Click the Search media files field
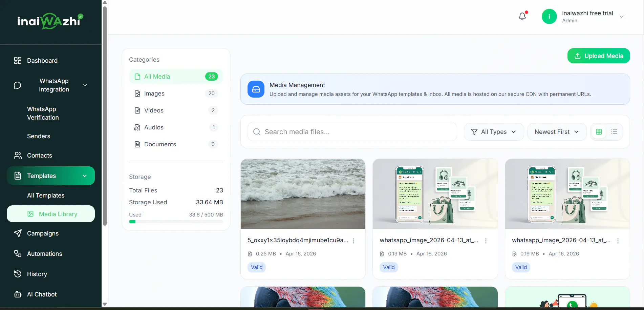The height and width of the screenshot is (310, 644). [352, 132]
